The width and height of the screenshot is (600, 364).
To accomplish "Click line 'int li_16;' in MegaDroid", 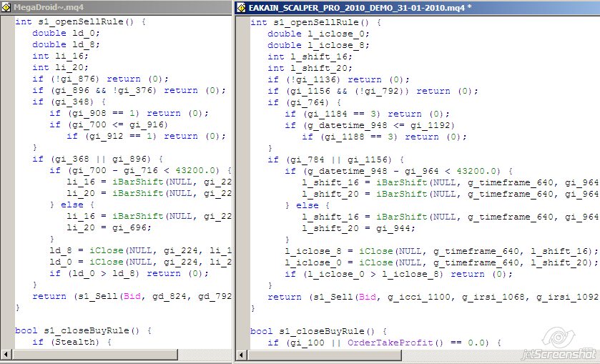I will 60,56.
